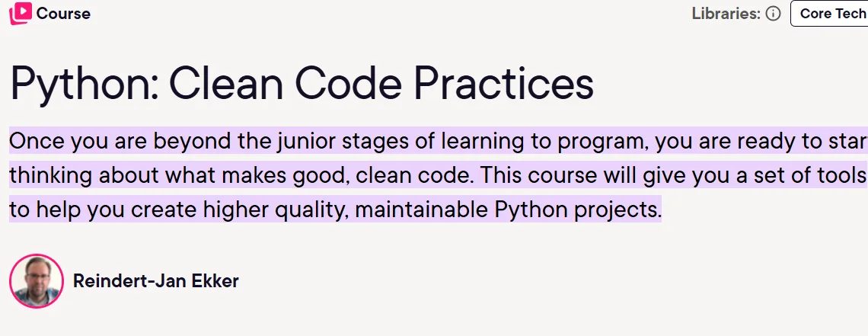Click the Libraries info icon
The height and width of the screenshot is (336, 868).
[773, 14]
